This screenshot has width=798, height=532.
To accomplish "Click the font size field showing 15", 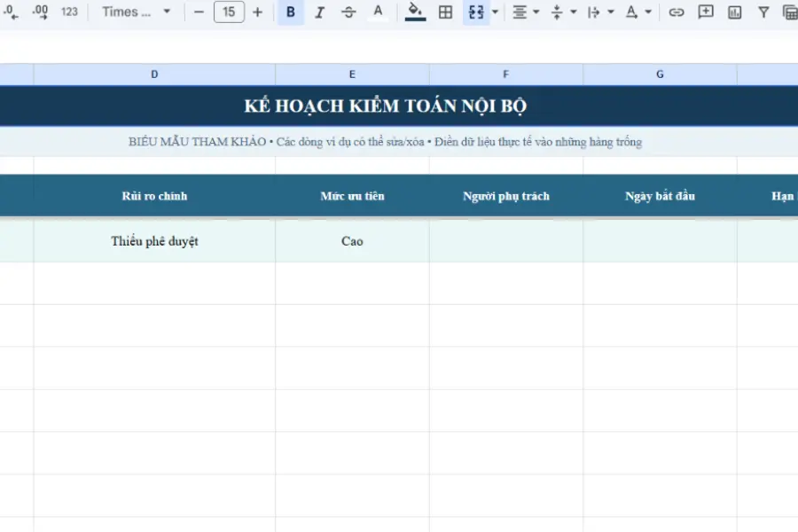I will 229,12.
